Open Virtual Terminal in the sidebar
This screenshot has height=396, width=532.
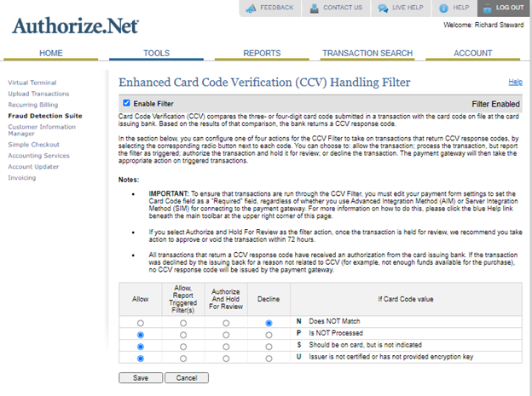pyautogui.click(x=32, y=83)
